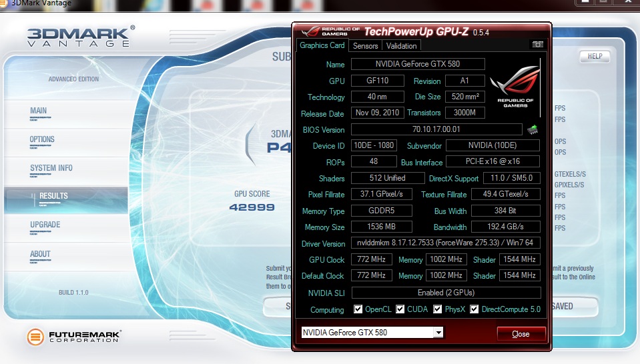This screenshot has width=640, height=364.
Task: Click the Subvendor value NVIDIA (10DE)
Action: coord(493,145)
